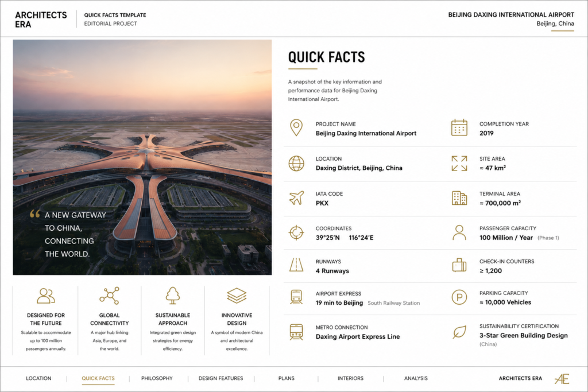Click the train icon beside Airport Express
The image size is (588, 392).
point(296,297)
